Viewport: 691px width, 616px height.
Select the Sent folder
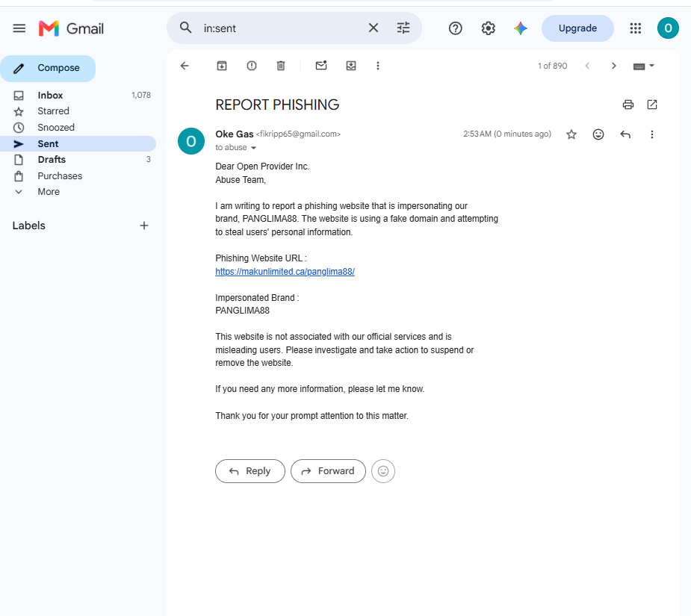click(x=78, y=143)
